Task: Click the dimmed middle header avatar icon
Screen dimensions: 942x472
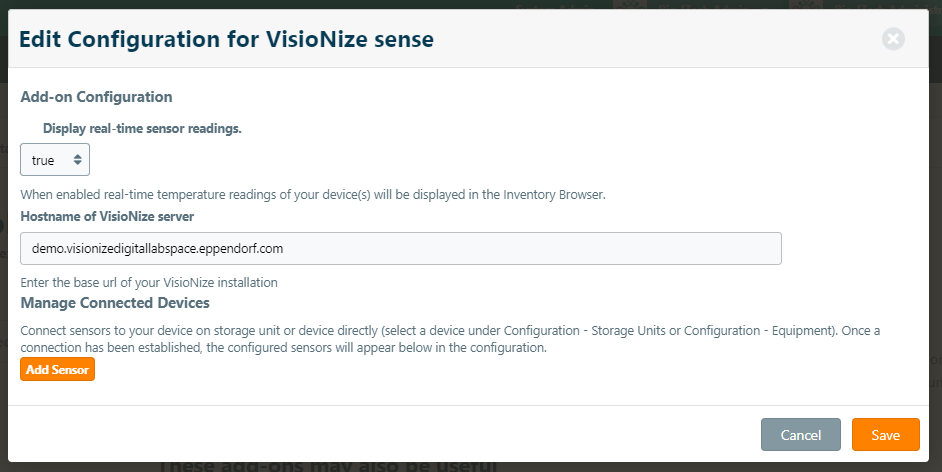Action: click(x=630, y=5)
